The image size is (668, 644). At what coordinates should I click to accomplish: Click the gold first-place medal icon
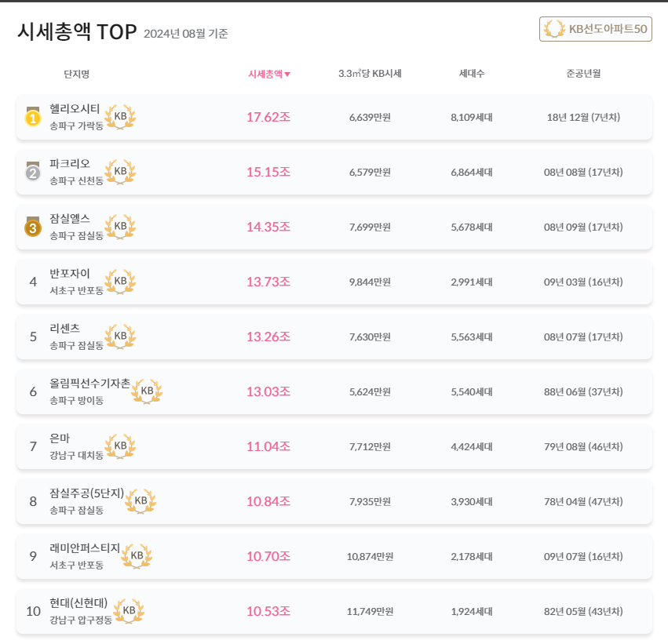33,117
